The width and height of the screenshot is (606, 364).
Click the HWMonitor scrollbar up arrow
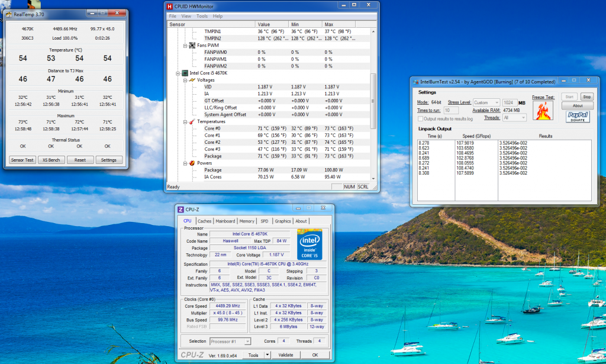373,31
